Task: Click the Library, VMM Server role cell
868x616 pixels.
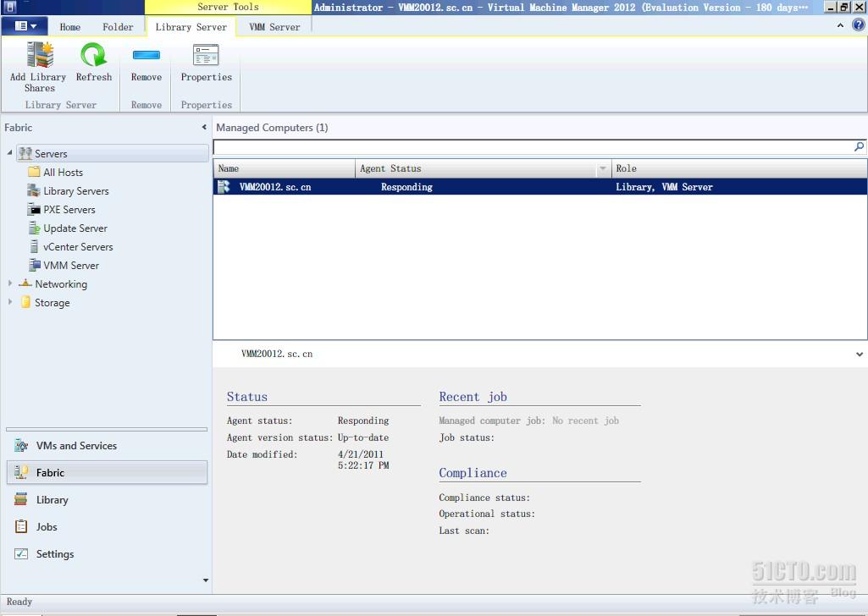Action: [664, 188]
